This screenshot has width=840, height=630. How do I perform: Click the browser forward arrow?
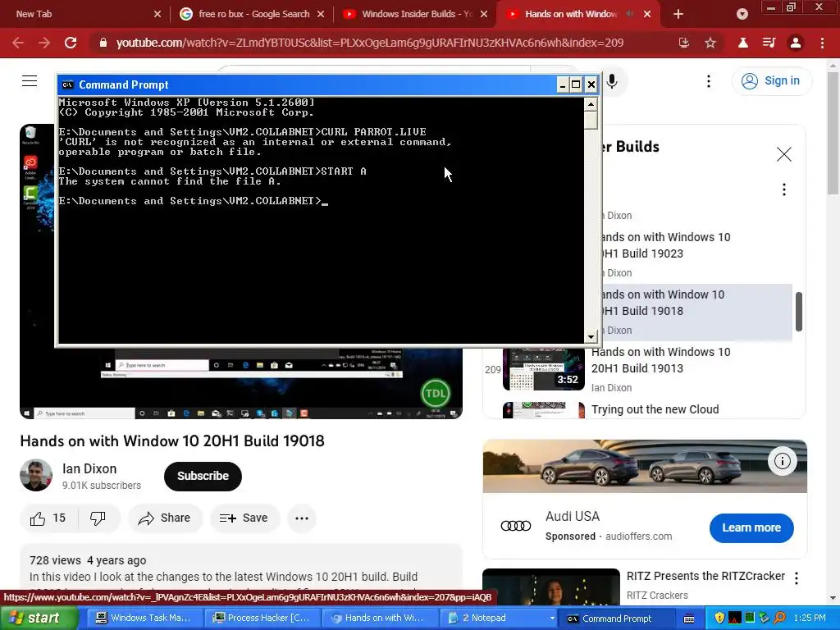(44, 43)
